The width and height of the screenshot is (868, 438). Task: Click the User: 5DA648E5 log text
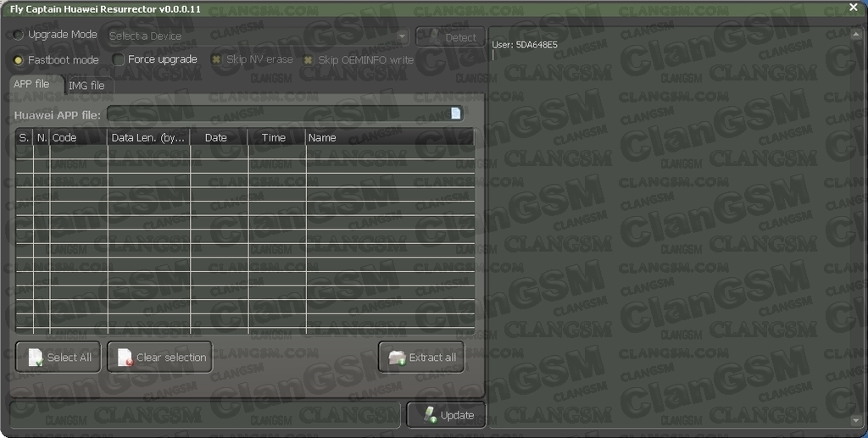[x=524, y=45]
